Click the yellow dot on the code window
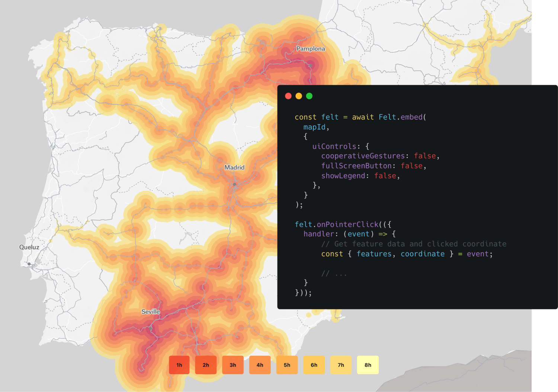558x392 pixels. [x=299, y=96]
